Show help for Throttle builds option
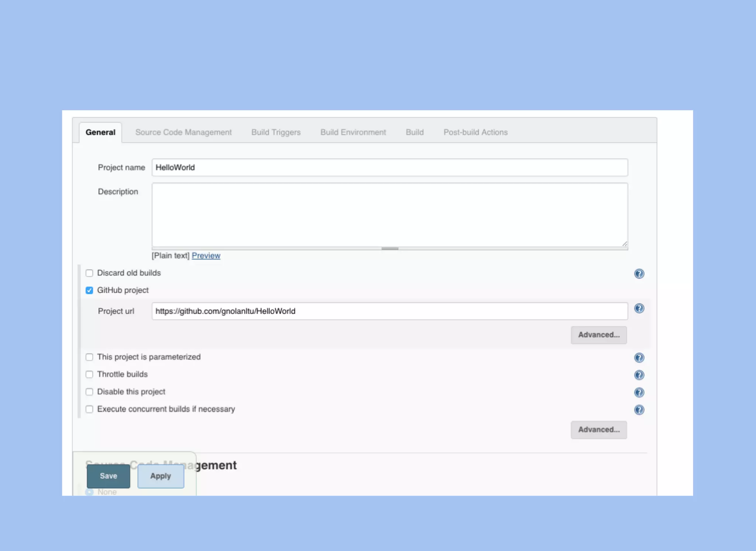Image resolution: width=756 pixels, height=551 pixels. (x=639, y=375)
